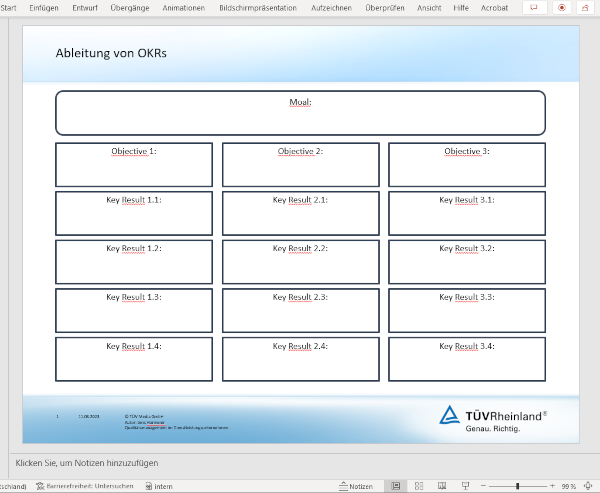600x493 pixels.
Task: Open the comments pane icon
Action: pos(532,7)
